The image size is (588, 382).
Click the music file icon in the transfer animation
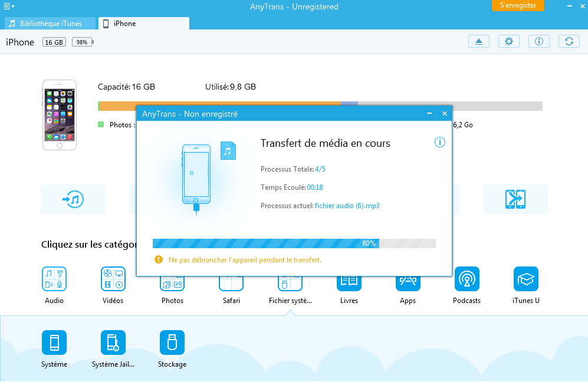(228, 150)
